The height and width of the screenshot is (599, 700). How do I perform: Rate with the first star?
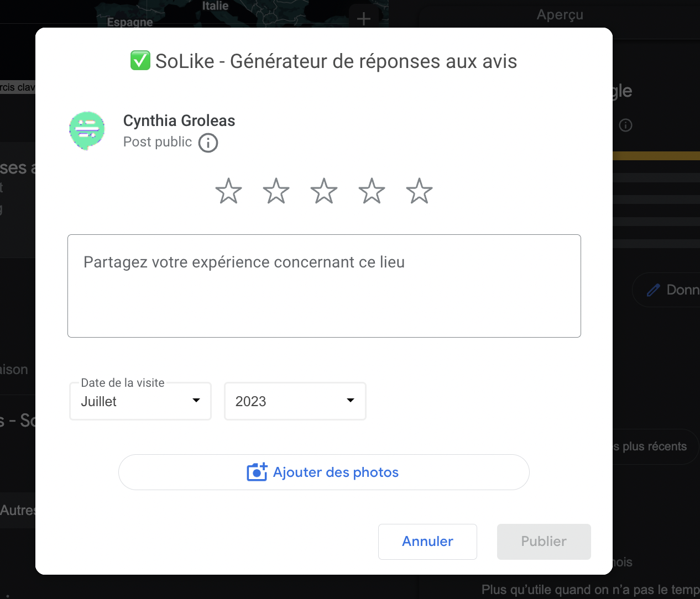tap(228, 191)
